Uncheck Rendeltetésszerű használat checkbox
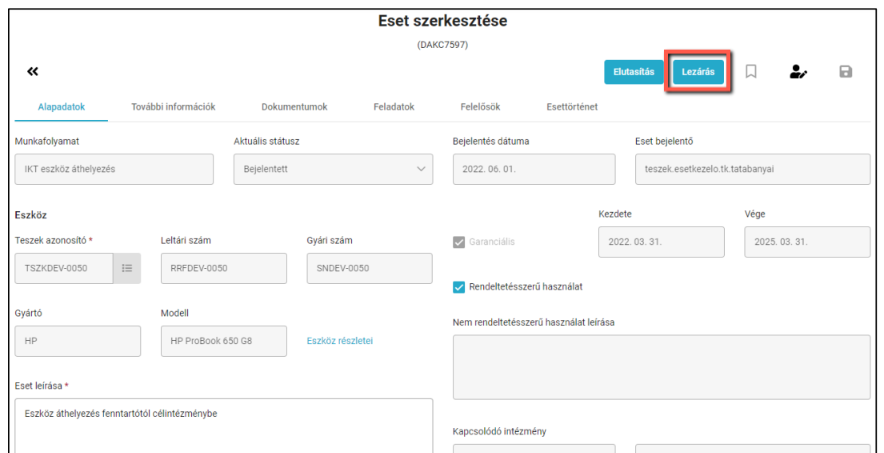This screenshot has width=884, height=453. point(458,287)
